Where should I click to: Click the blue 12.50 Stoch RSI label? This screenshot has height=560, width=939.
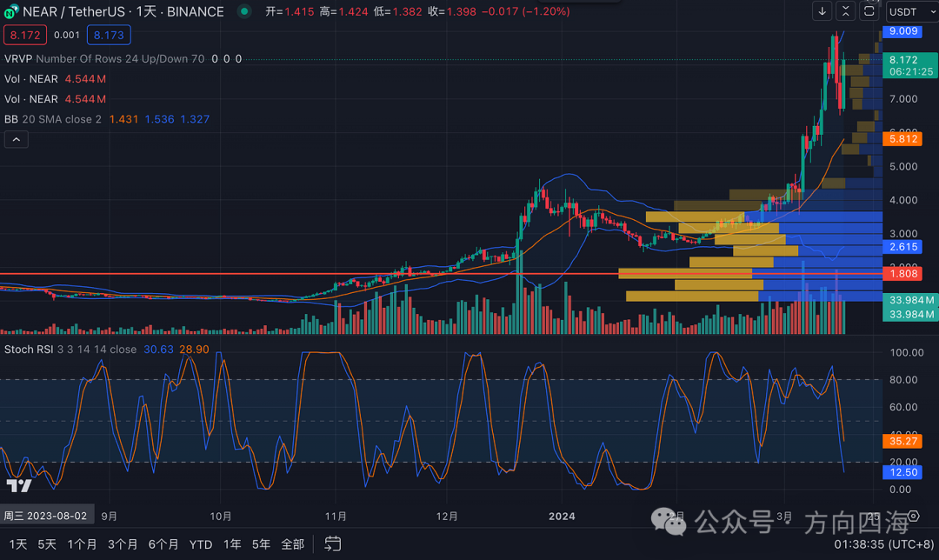click(x=903, y=472)
